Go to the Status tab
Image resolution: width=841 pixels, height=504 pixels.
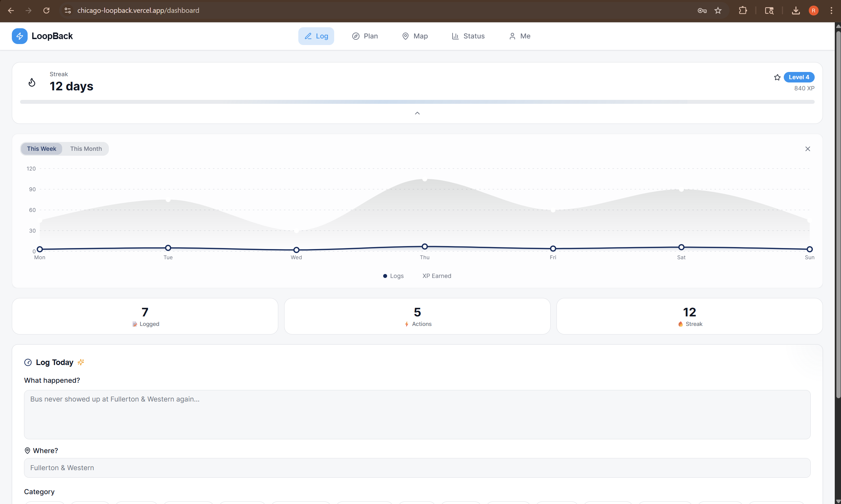[468, 36]
